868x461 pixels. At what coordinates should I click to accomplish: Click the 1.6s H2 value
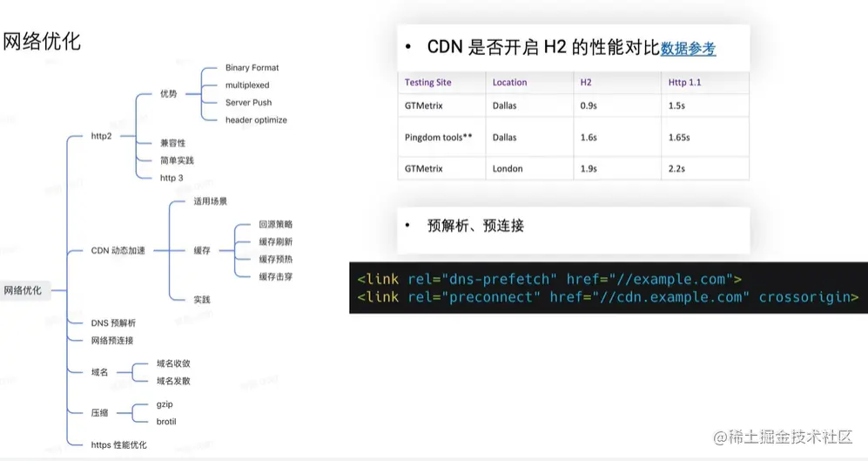click(589, 137)
